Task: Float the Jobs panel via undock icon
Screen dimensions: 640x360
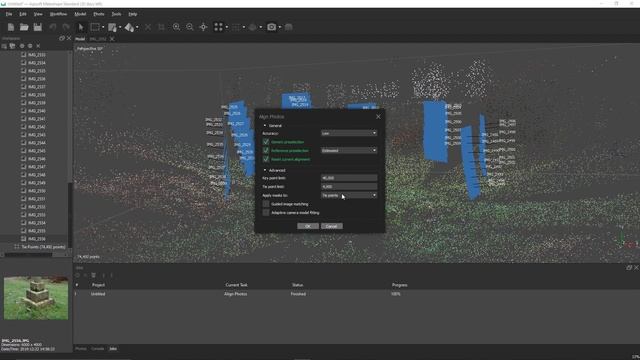Action: point(629,268)
